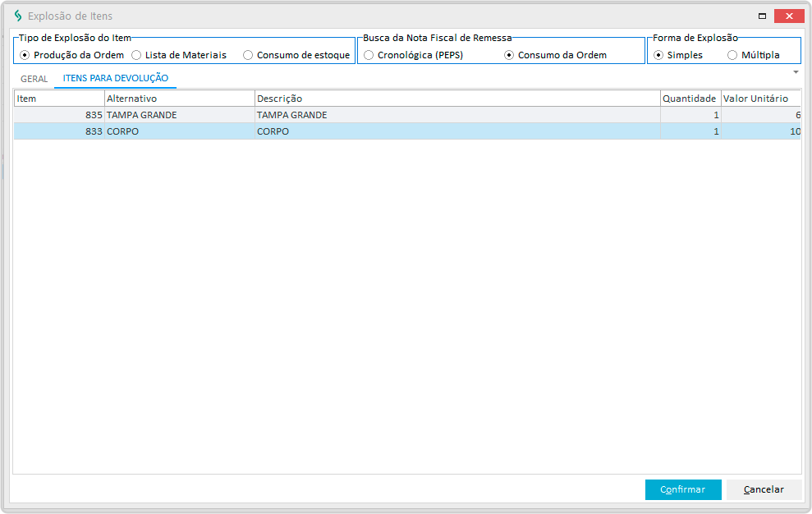
Task: Select the CORPO item row
Action: tap(328, 131)
